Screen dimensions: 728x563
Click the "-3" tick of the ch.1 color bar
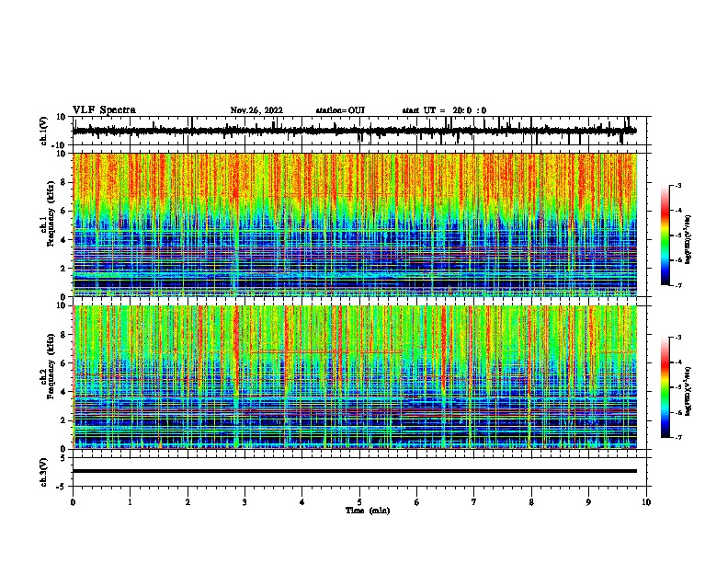[x=678, y=186]
